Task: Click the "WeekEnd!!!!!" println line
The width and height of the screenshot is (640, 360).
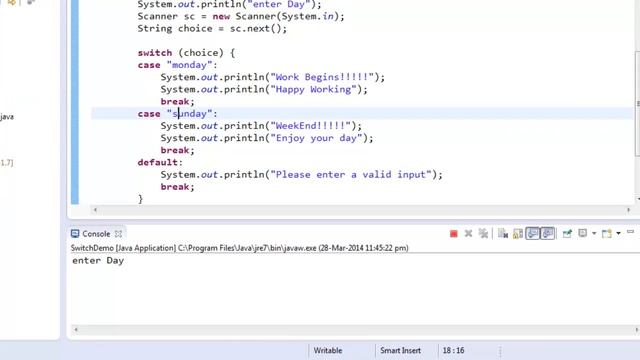Action: click(x=261, y=126)
